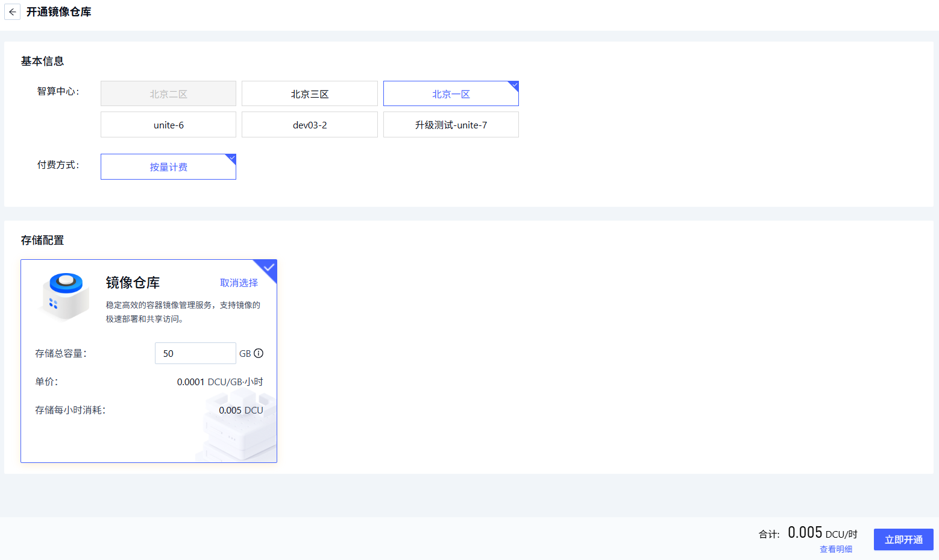
Task: Click the blue checkmark badge on 北京一区
Action: coord(513,86)
